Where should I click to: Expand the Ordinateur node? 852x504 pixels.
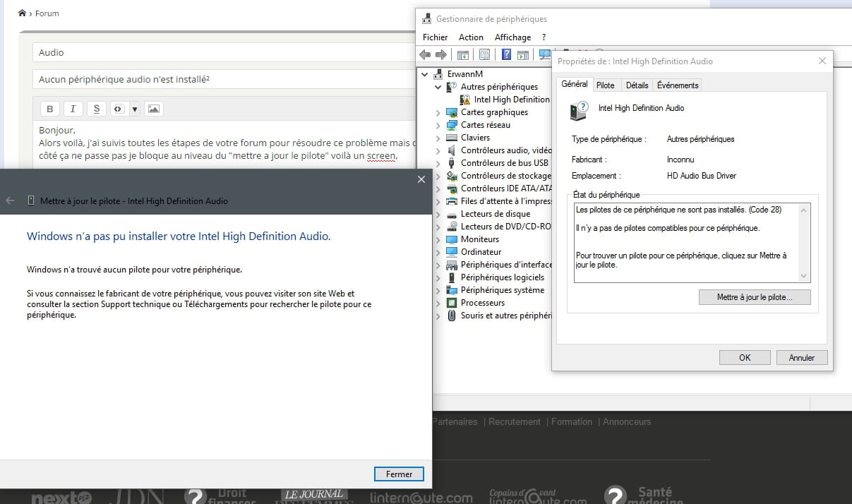(x=438, y=252)
